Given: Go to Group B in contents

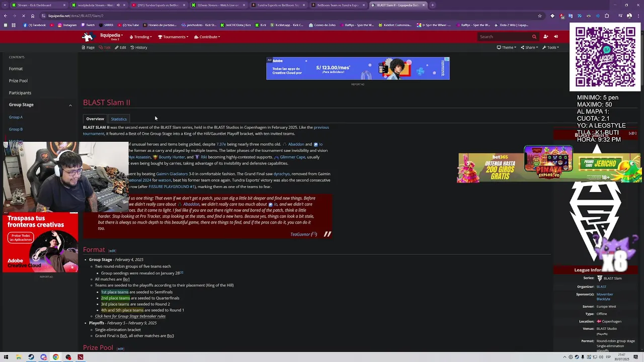Looking at the screenshot, I should [x=16, y=129].
